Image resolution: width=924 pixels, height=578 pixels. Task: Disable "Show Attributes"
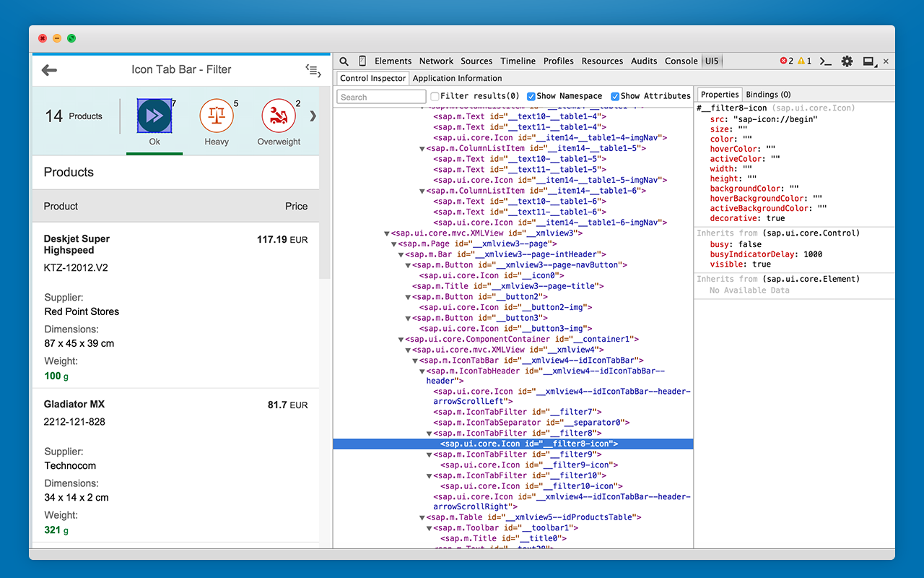[x=616, y=95]
